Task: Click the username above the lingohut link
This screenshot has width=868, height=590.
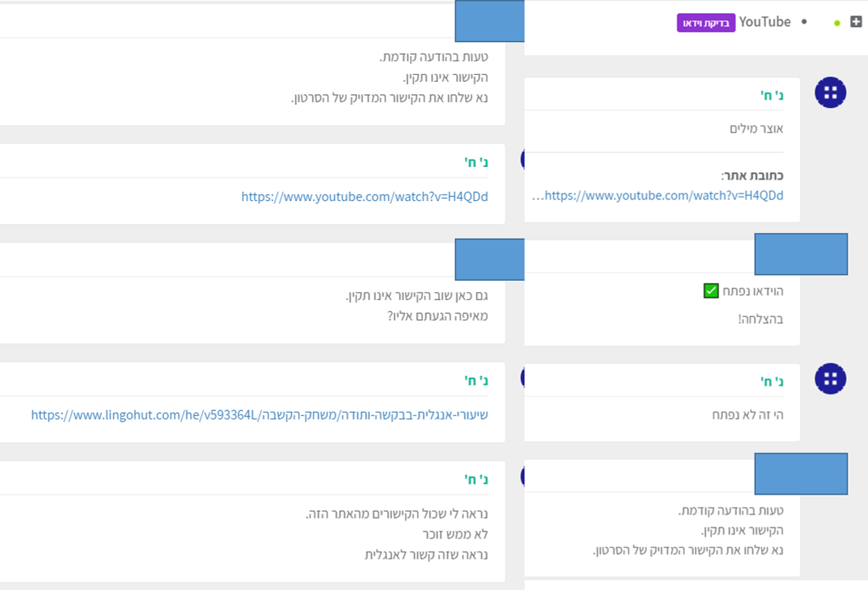Action: click(476, 380)
